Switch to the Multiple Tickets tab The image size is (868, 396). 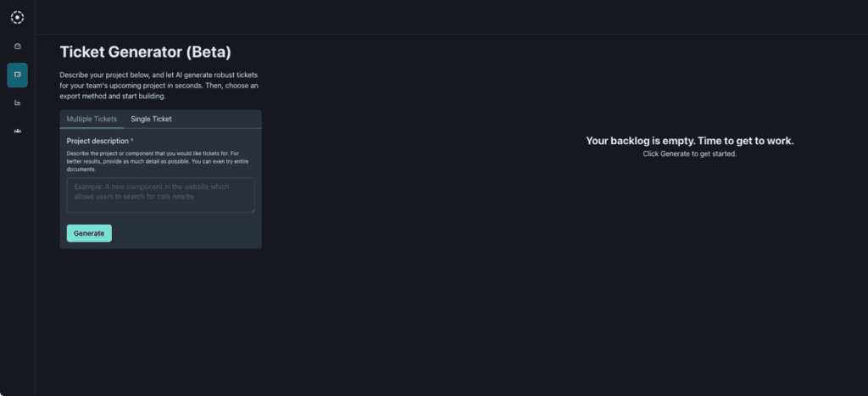coord(92,119)
